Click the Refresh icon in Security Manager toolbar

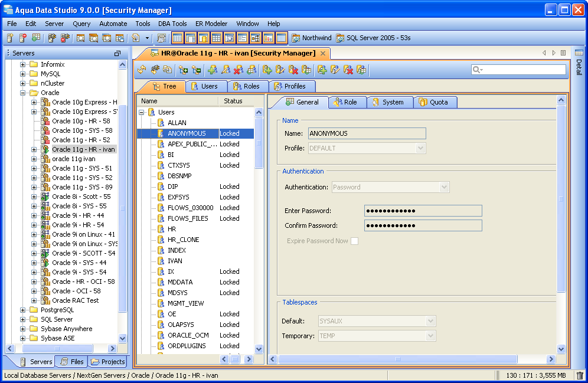142,70
